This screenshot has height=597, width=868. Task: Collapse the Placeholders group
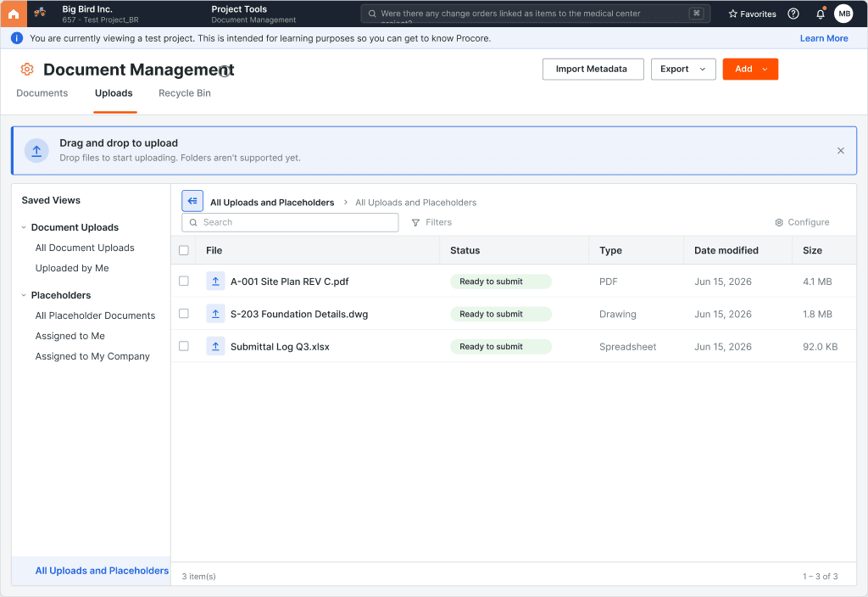[24, 296]
